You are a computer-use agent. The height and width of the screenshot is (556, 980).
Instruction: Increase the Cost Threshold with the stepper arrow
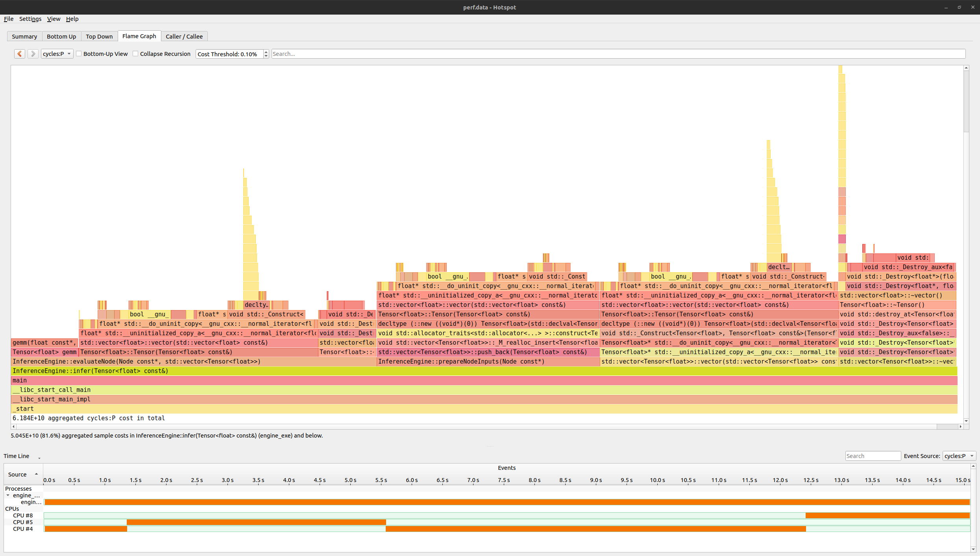point(266,52)
